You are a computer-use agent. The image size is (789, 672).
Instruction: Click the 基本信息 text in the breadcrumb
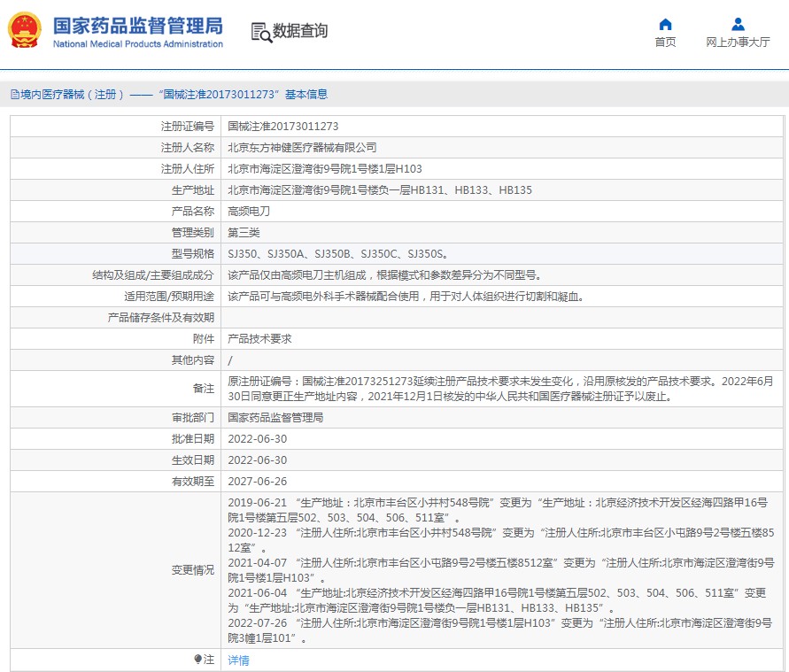[306, 95]
